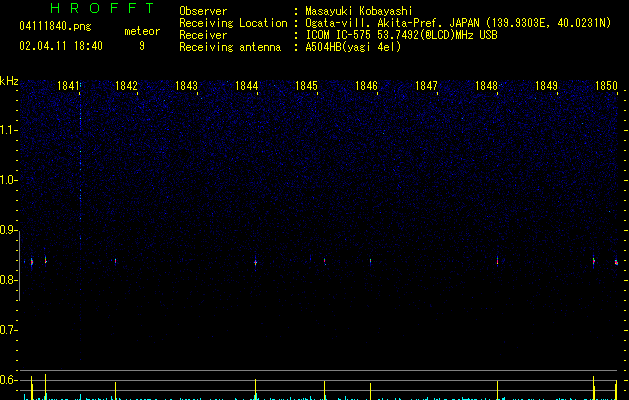Select the Ogata-vill. Akita-Pref. JAPAN location text

[x=458, y=23]
